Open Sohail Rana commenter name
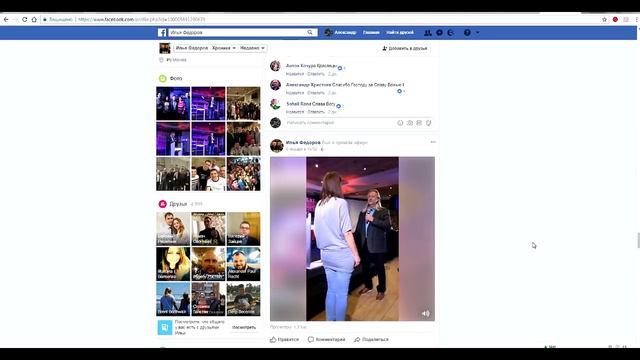Viewport: 640px width, 360px height. (299, 104)
